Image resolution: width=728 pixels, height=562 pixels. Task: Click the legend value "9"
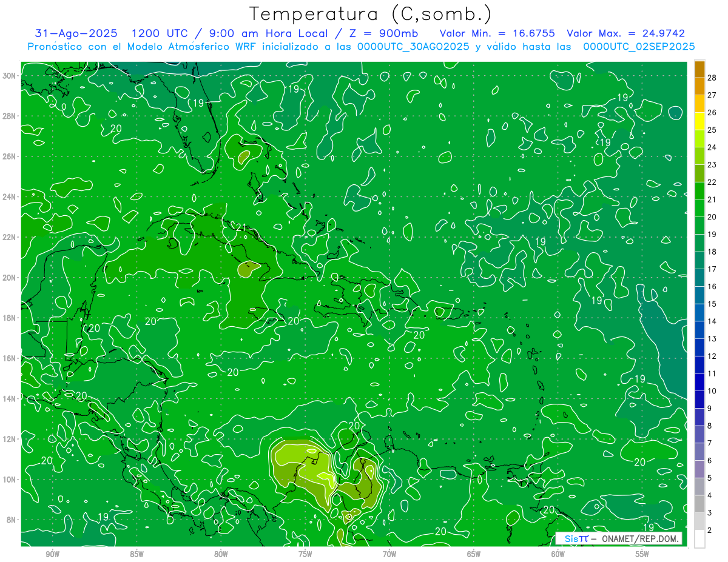[710, 408]
